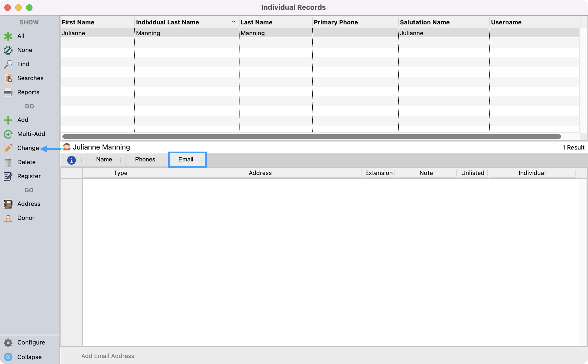Screen dimensions: 588x364
Task: Open the Email tab options dots
Action: click(x=202, y=160)
